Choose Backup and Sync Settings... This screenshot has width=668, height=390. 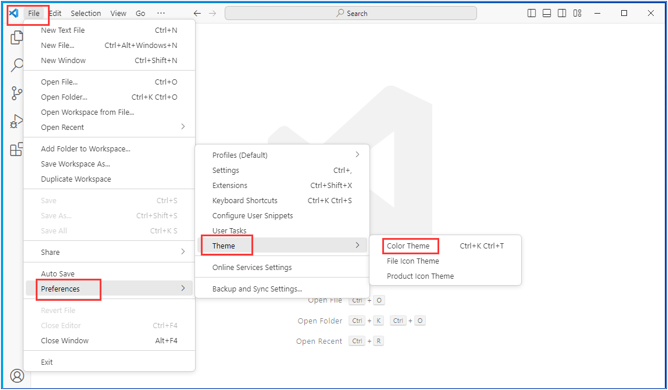coord(282,289)
